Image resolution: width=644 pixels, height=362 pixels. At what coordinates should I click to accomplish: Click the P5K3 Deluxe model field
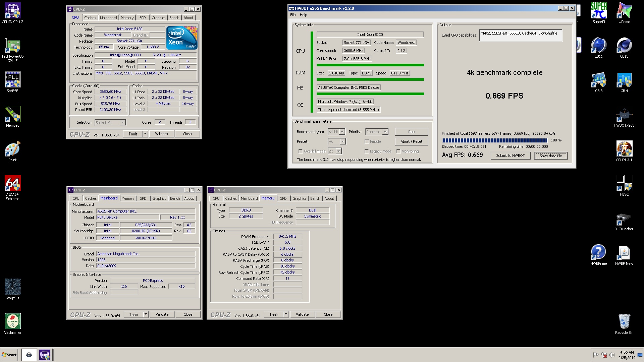128,217
